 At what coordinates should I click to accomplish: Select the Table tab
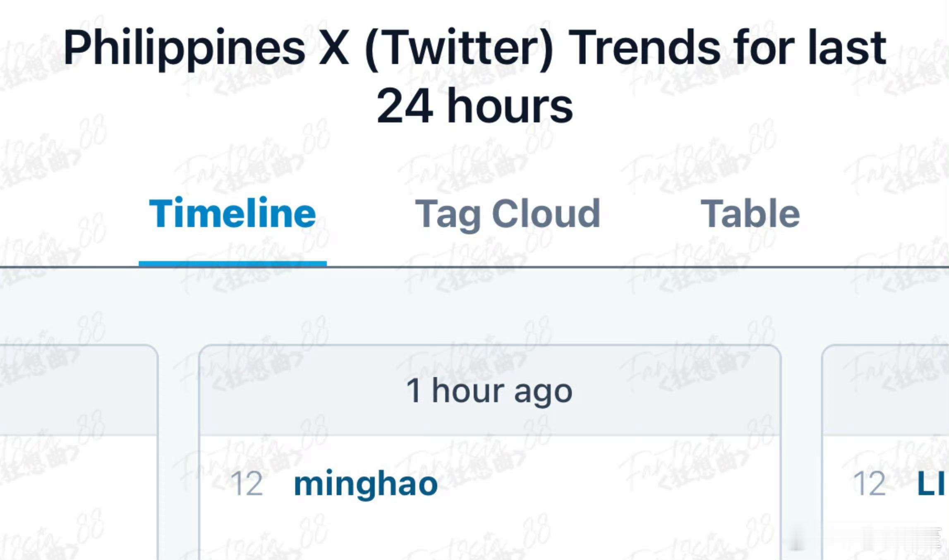pos(750,214)
